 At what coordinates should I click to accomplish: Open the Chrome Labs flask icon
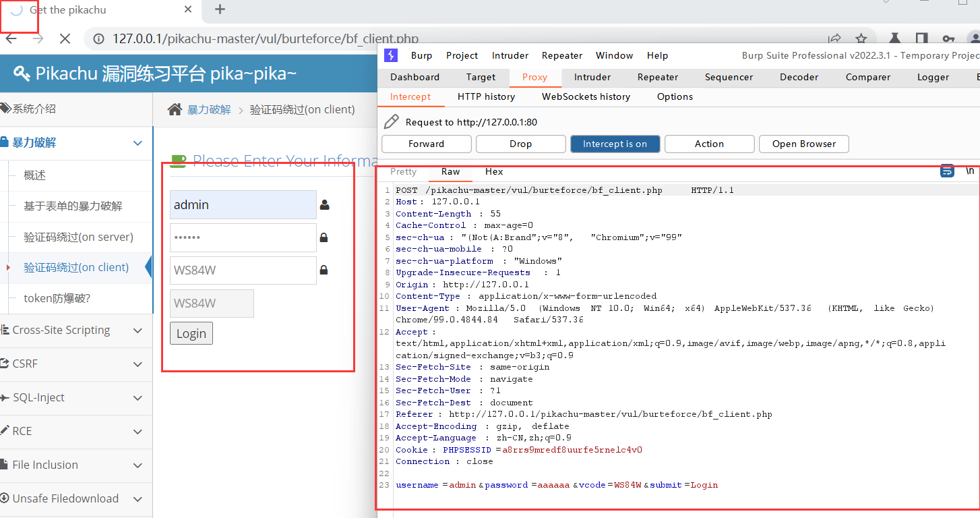coord(895,38)
